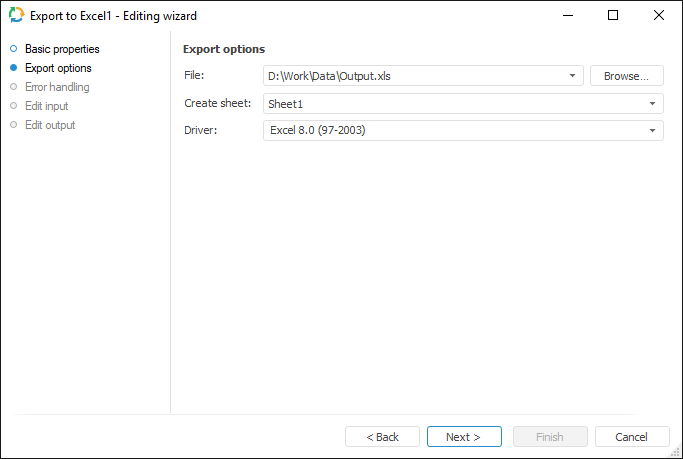Open the Create sheet dropdown arrow

(653, 103)
